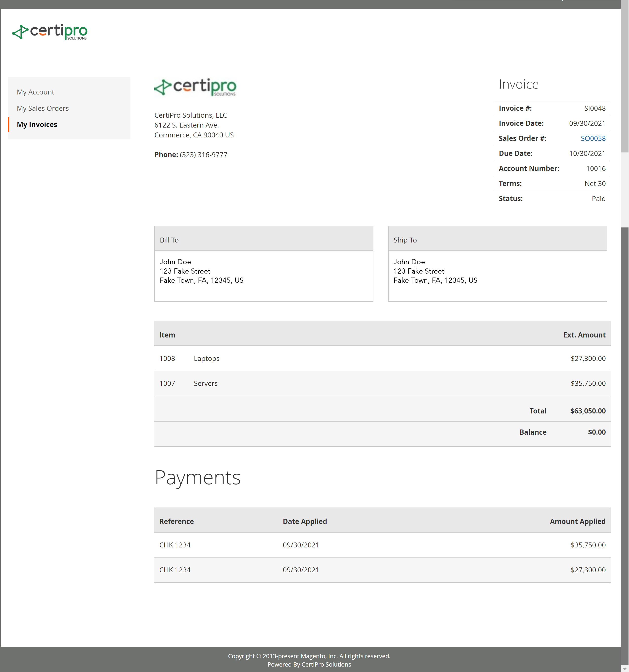Click the Ext. Amount column header
This screenshot has height=672, width=629.
584,335
